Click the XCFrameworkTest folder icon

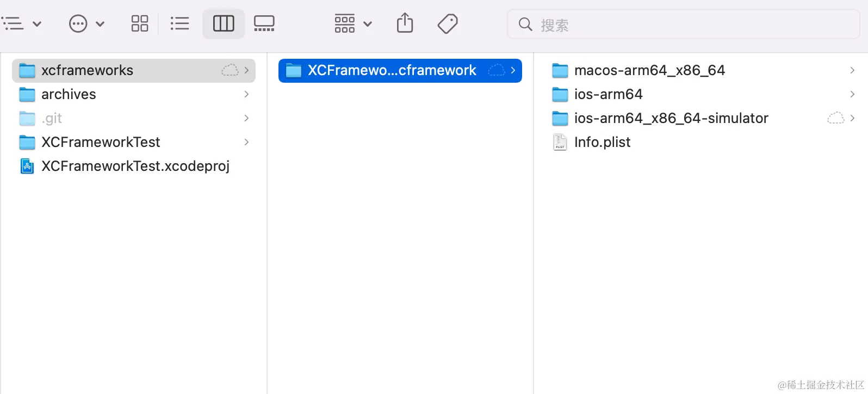(x=27, y=142)
